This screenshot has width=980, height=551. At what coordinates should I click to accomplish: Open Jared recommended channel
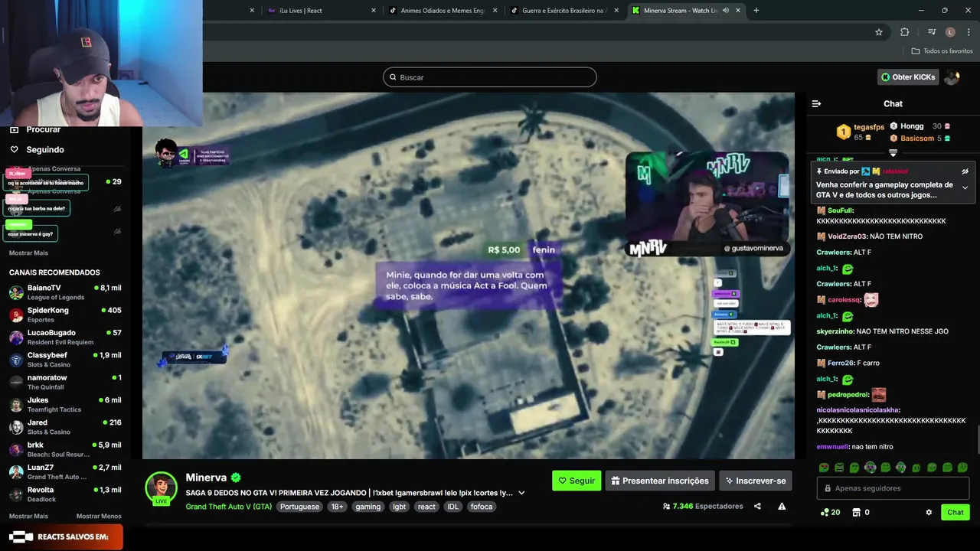coord(65,427)
